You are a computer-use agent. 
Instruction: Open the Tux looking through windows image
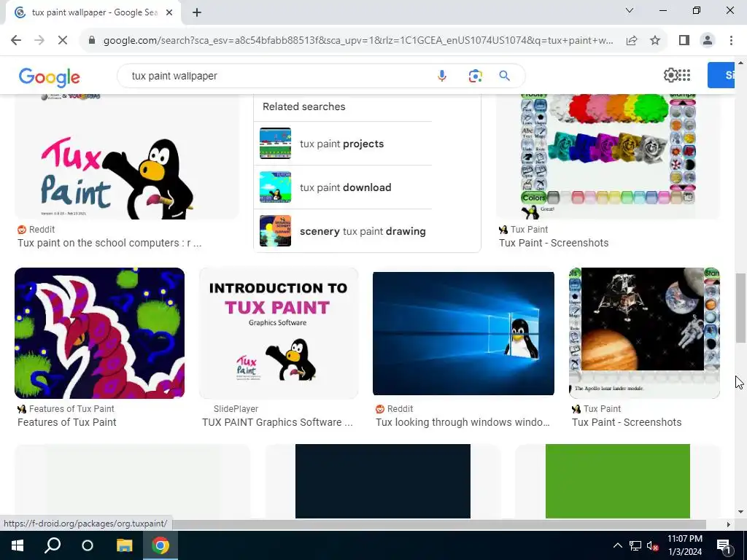pos(463,333)
